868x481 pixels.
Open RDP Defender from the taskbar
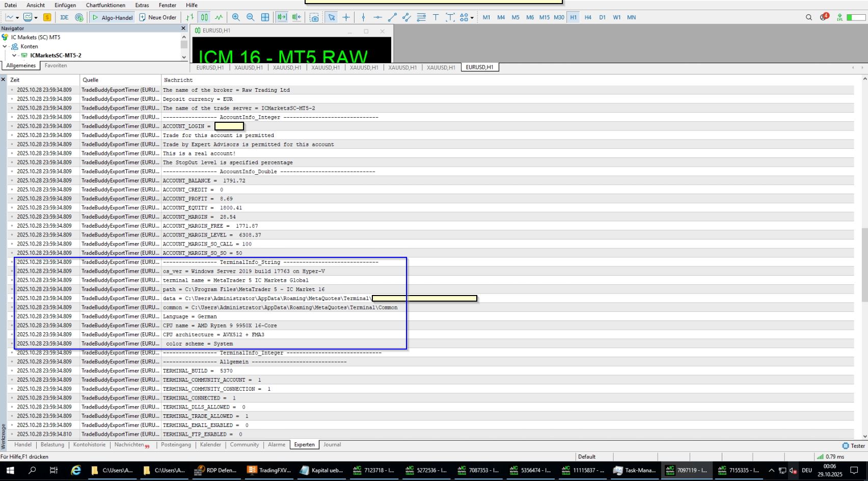[x=216, y=471]
